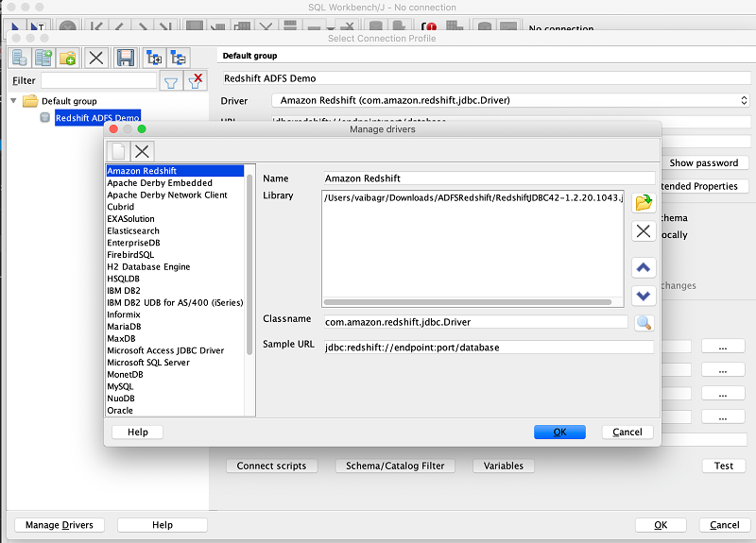Click OK in Select Connection Profile window
756x543 pixels.
coord(661,525)
